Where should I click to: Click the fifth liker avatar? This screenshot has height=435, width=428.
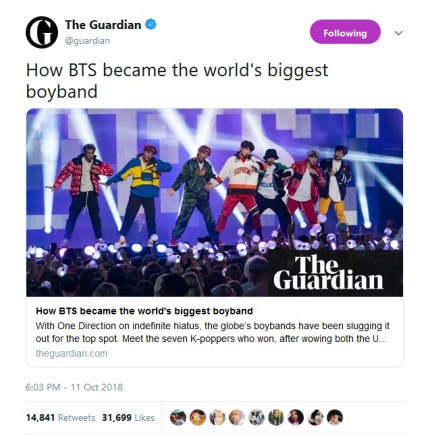point(256,417)
